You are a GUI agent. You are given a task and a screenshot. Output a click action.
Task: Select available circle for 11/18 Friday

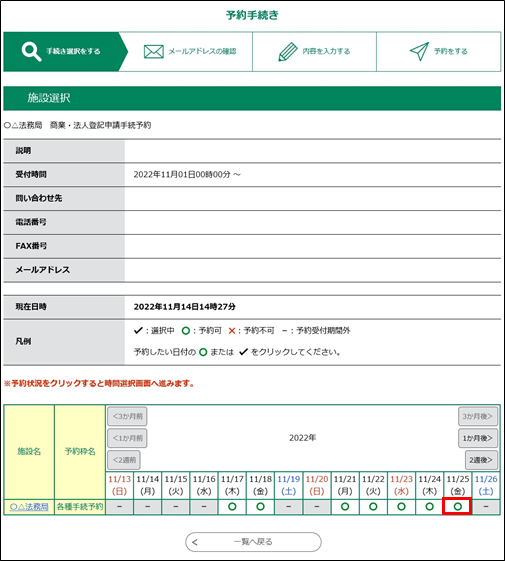261,507
